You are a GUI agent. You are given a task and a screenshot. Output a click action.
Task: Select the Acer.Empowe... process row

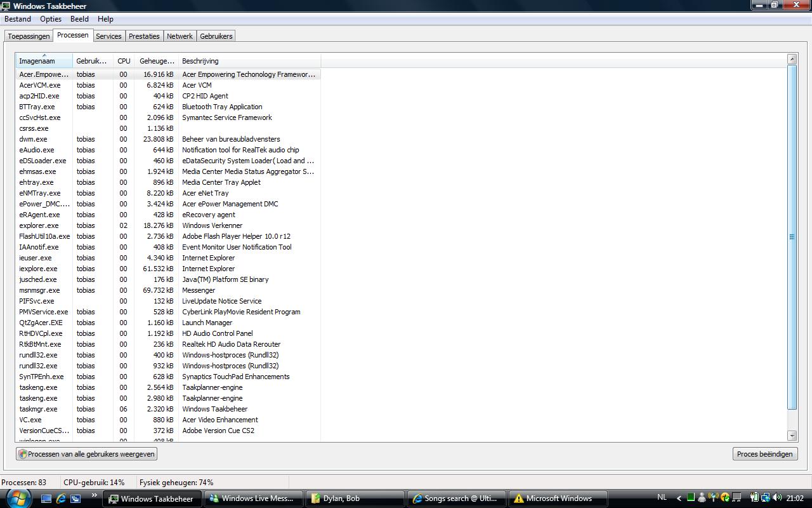click(x=168, y=74)
